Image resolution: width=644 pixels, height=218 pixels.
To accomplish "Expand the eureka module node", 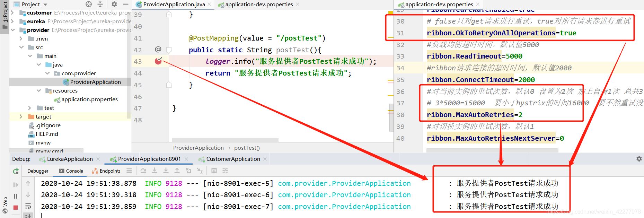I will point(12,21).
